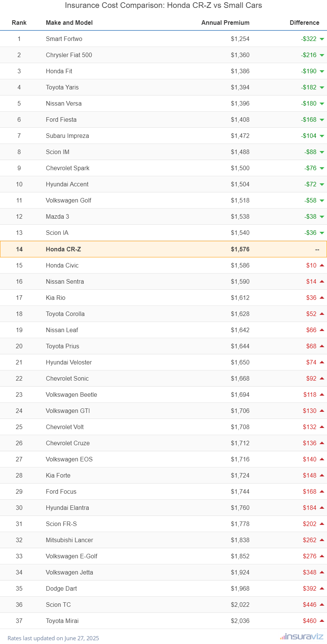Click the Mazda 3 model name

pos(58,216)
